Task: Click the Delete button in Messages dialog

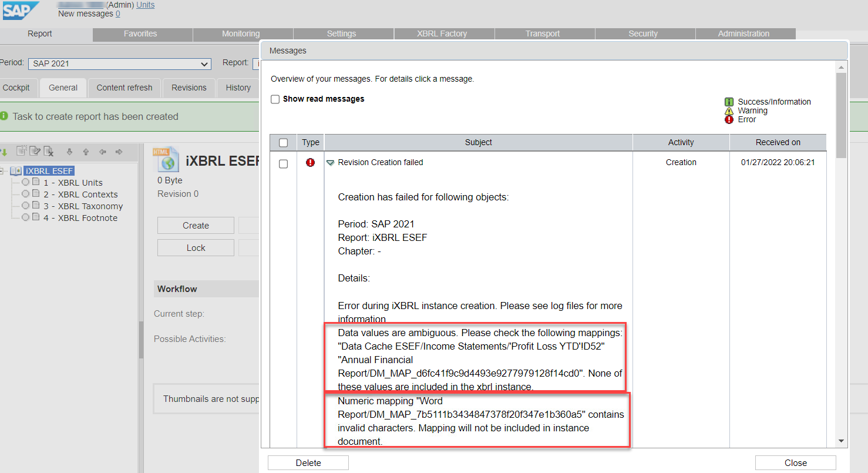Action: (308, 463)
